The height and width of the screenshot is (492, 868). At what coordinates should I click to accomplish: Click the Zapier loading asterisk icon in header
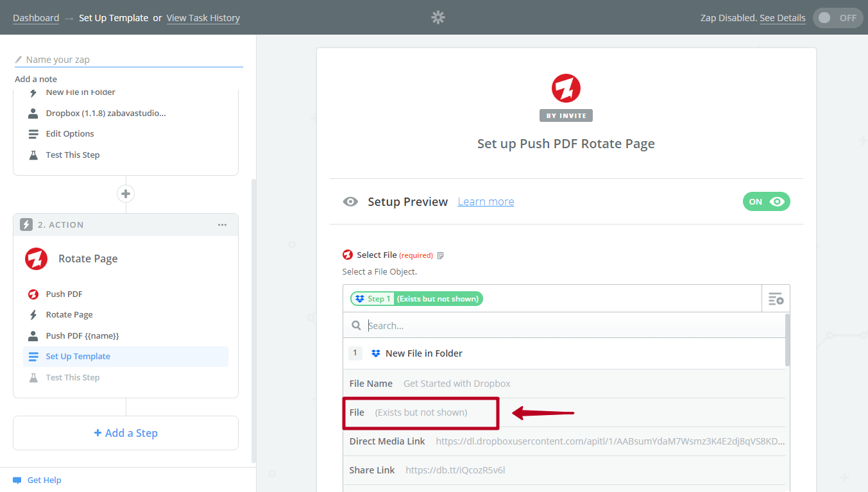(x=438, y=17)
